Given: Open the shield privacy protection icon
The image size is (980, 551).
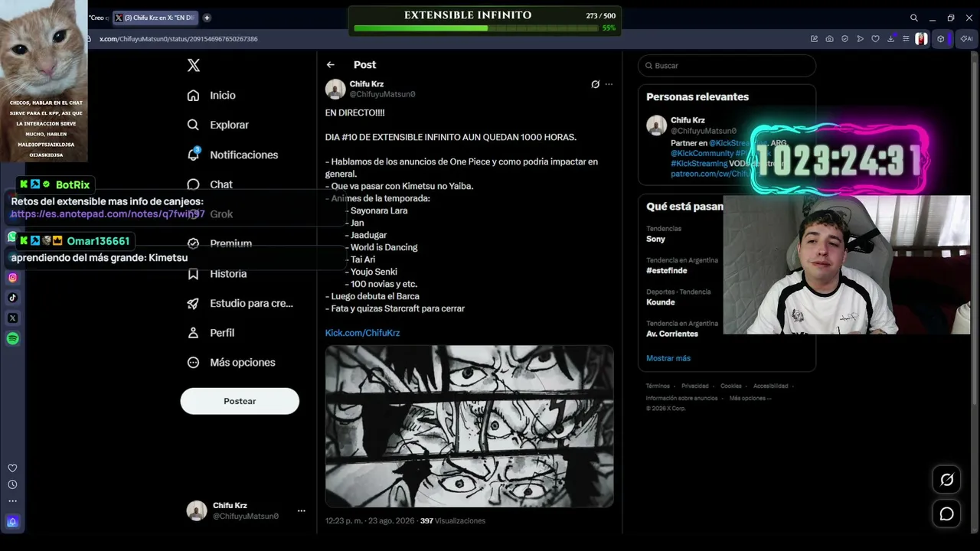Looking at the screenshot, I should [844, 39].
